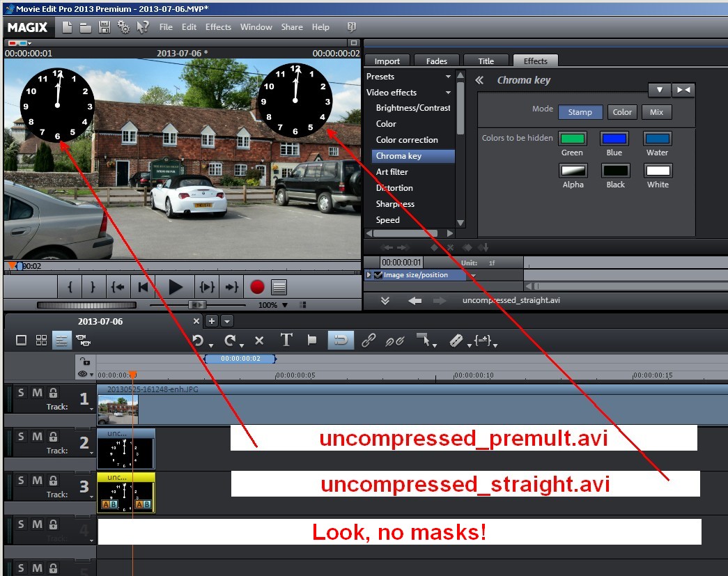Select Timeline mode view
Image resolution: width=728 pixels, height=576 pixels.
(62, 340)
